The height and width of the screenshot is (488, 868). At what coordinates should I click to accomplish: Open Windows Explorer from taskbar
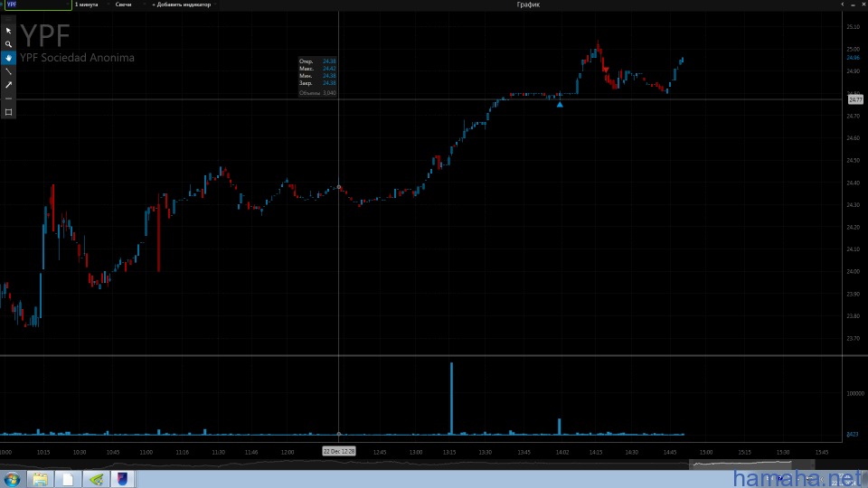(40, 479)
